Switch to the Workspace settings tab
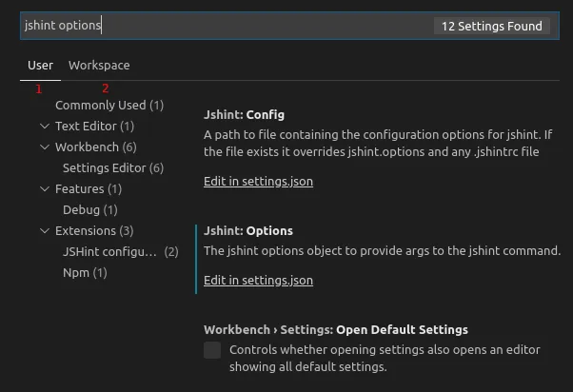Screen dimensions: 573x392 coord(99,66)
